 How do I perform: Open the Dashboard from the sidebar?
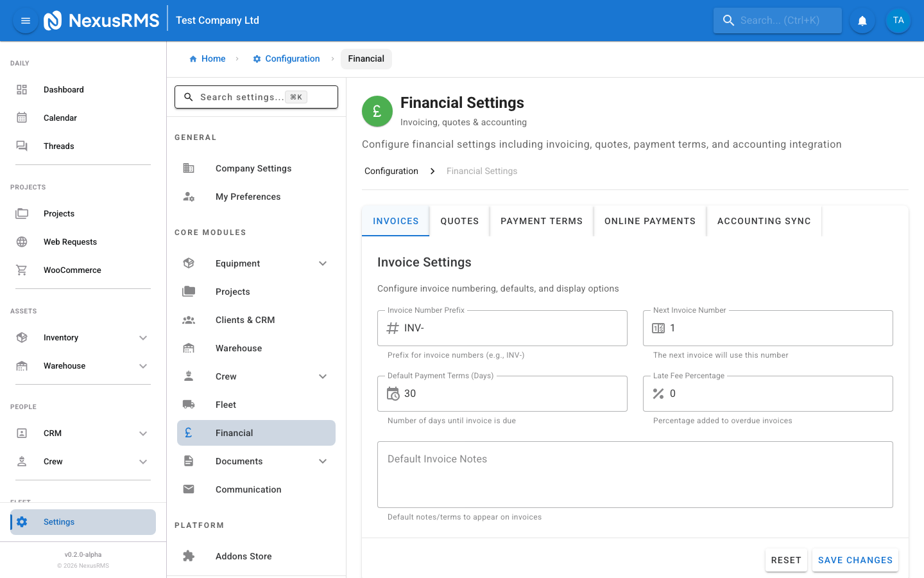[64, 89]
